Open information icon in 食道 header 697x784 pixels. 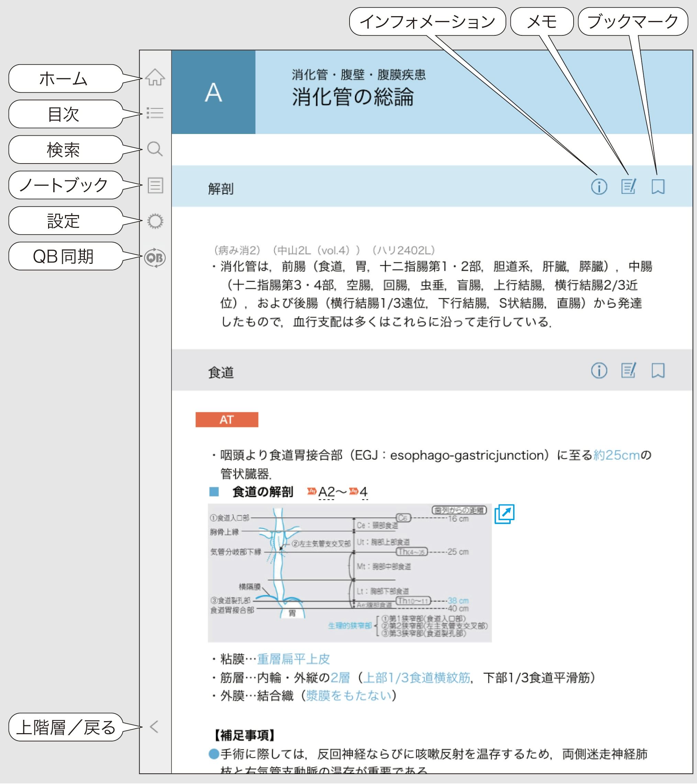[x=599, y=370]
